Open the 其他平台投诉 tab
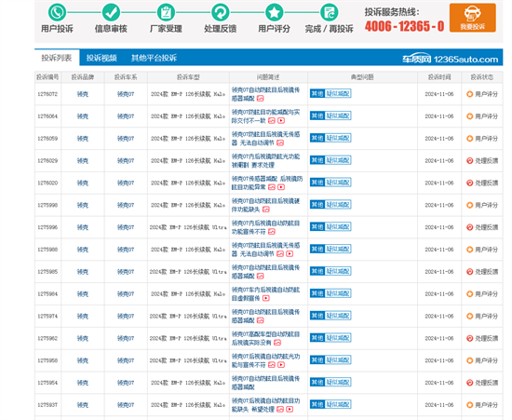The image size is (512, 420). pyautogui.click(x=154, y=58)
